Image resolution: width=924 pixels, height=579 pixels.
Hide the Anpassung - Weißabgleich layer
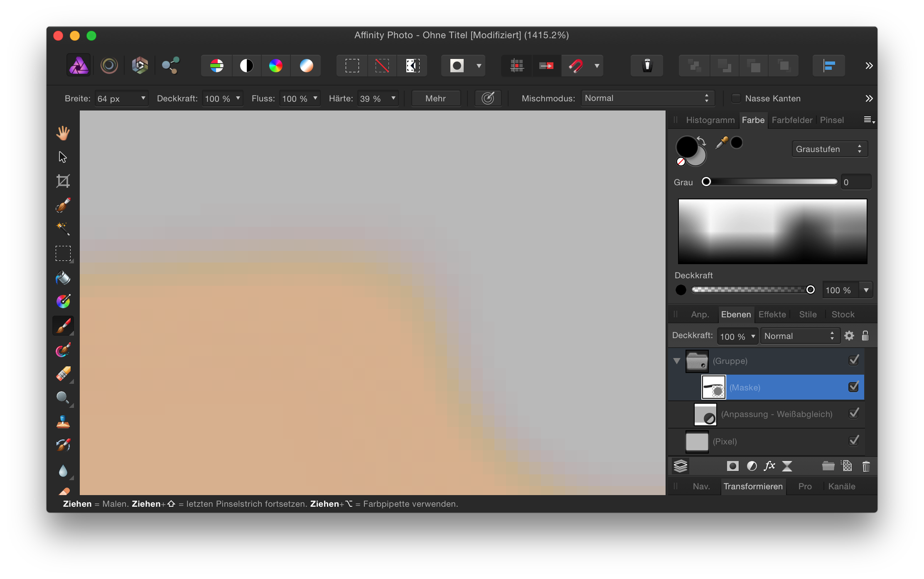pos(854,413)
